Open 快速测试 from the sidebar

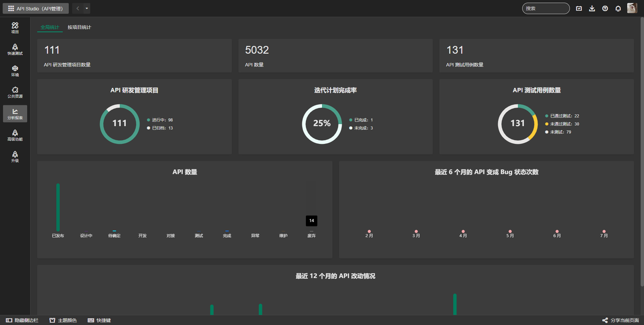point(15,49)
